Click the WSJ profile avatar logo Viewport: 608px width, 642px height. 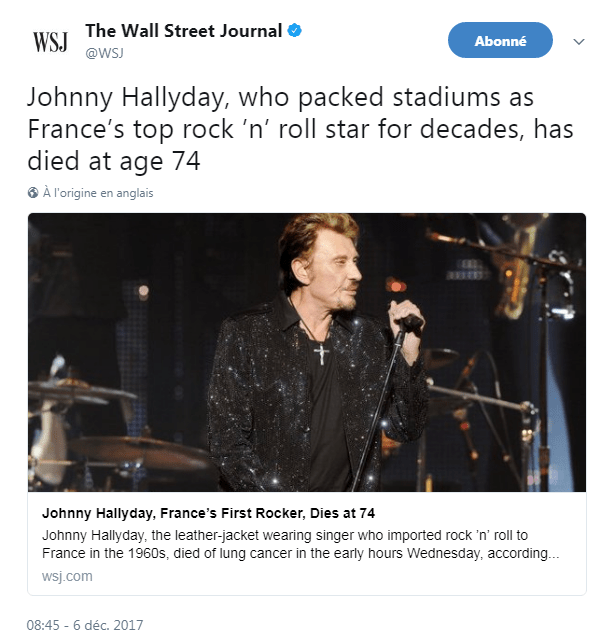coord(49,41)
